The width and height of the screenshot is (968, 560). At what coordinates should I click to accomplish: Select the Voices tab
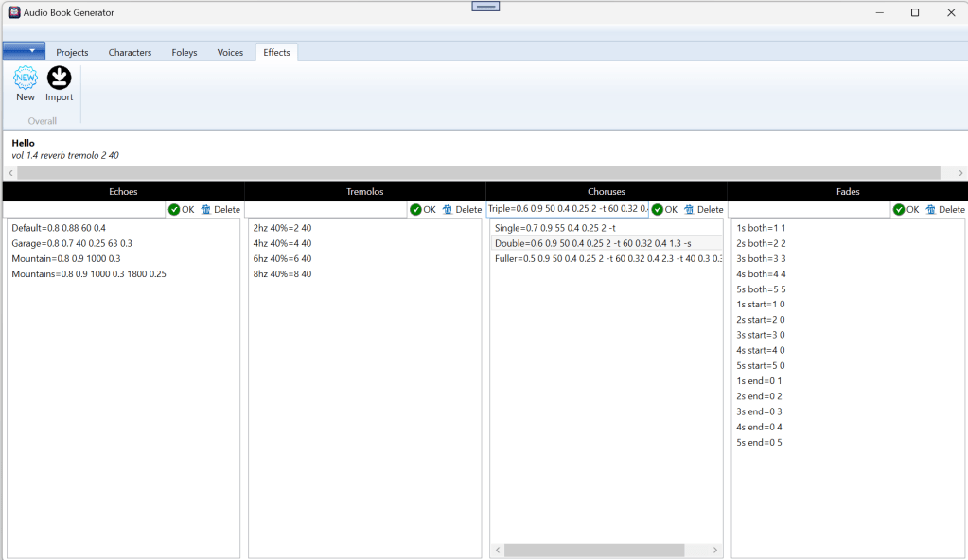230,52
